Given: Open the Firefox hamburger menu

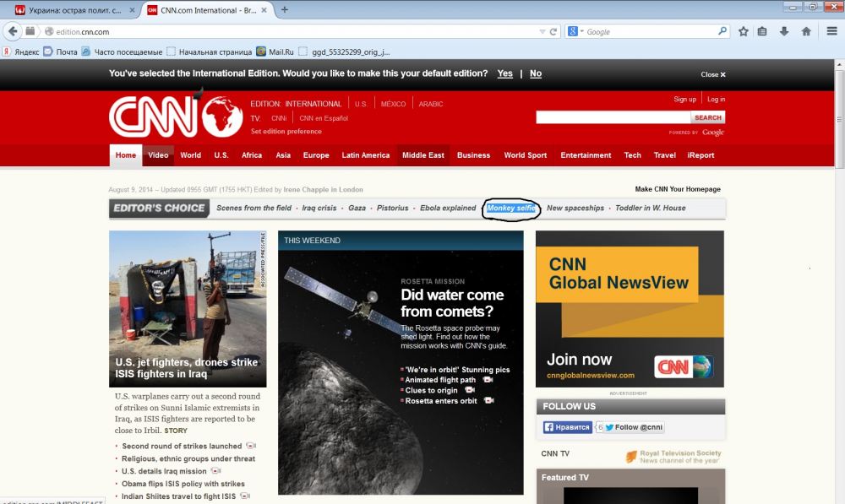Looking at the screenshot, I should pyautogui.click(x=832, y=31).
